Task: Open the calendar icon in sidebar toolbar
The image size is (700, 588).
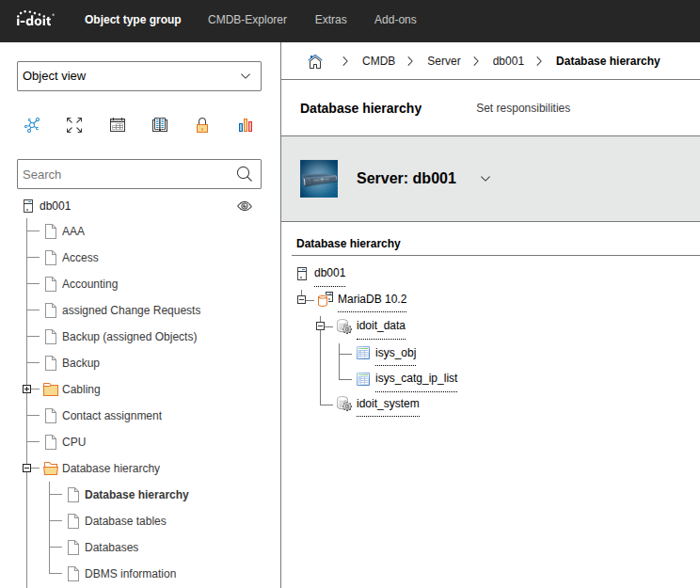Action: point(118,125)
